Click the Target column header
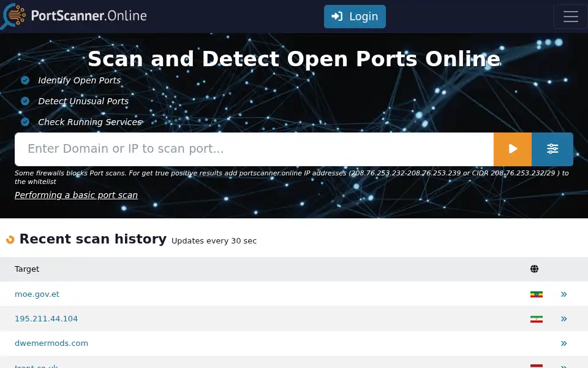 click(x=27, y=269)
